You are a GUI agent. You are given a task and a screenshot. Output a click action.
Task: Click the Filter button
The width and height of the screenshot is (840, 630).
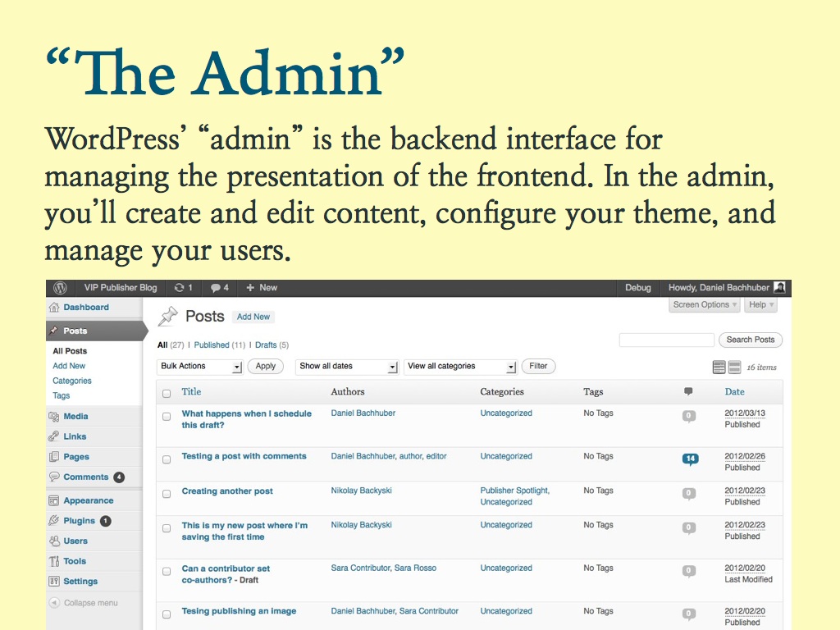pos(538,367)
